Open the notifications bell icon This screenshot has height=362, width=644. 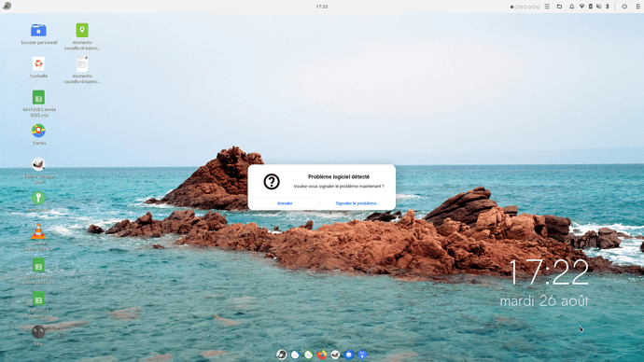(x=572, y=7)
